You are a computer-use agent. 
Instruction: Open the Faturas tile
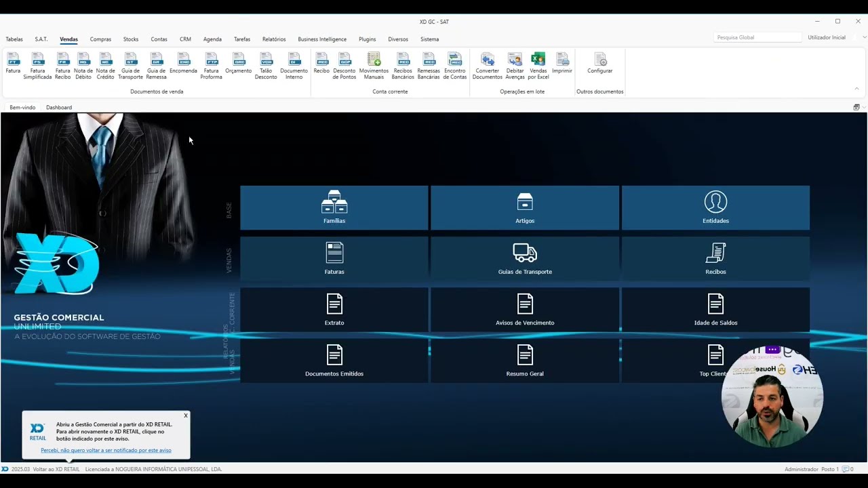click(x=334, y=258)
